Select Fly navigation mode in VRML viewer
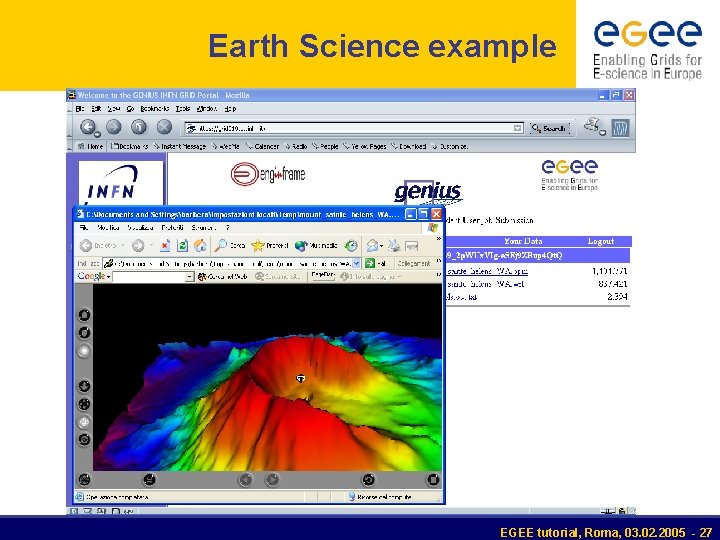 pos(84,332)
